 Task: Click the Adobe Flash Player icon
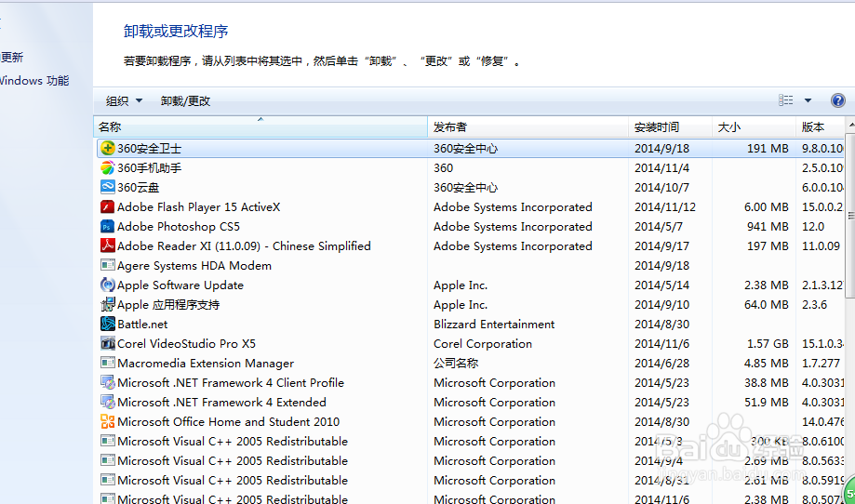108,207
